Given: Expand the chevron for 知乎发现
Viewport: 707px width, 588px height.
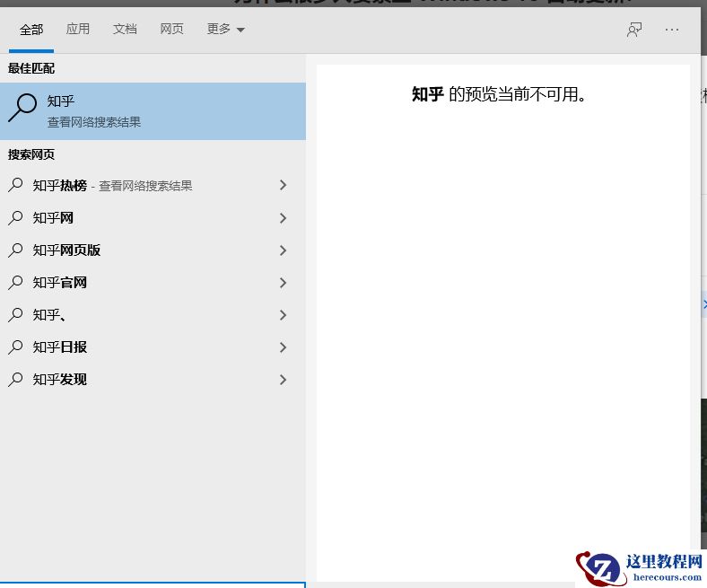Looking at the screenshot, I should point(284,380).
